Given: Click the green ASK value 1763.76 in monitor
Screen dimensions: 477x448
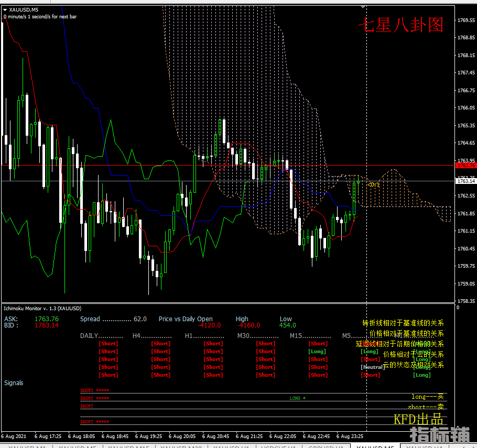Looking at the screenshot, I should 47,319.
